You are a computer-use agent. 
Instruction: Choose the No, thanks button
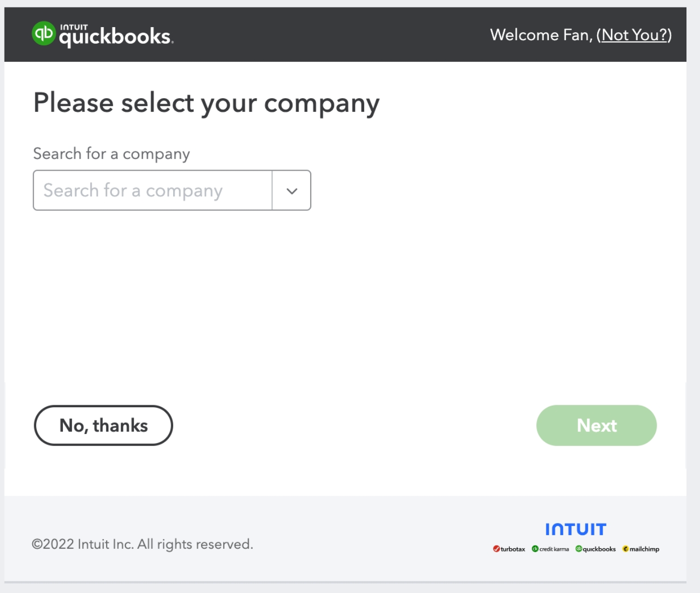pyautogui.click(x=103, y=425)
